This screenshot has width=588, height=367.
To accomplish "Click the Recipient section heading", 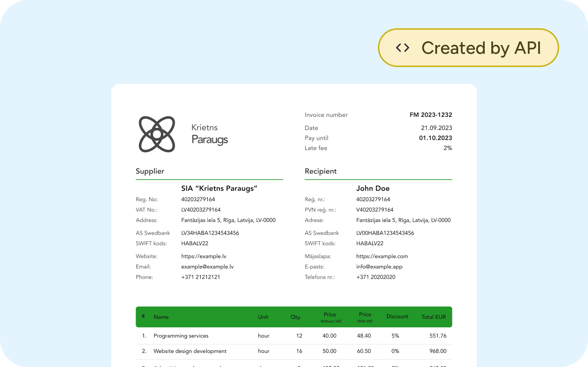I will (321, 172).
